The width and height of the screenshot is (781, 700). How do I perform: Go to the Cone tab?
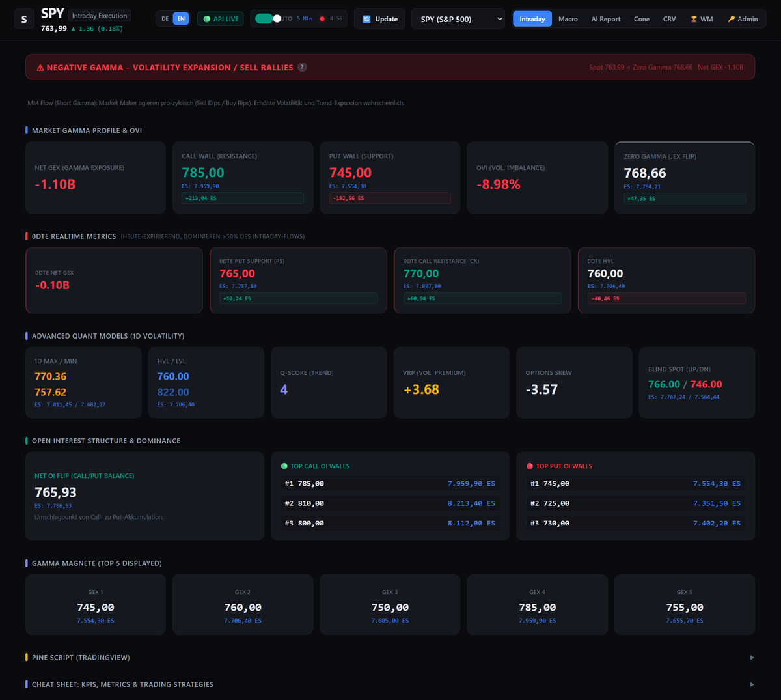(642, 19)
